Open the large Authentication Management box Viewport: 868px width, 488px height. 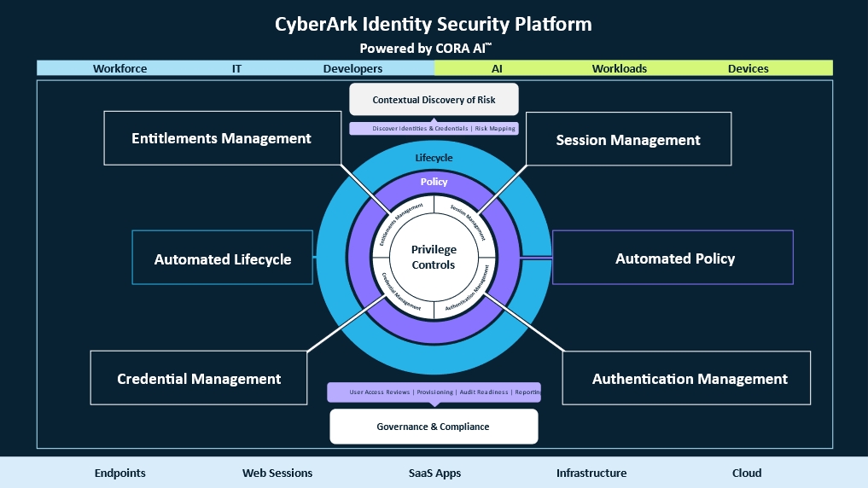[689, 379]
